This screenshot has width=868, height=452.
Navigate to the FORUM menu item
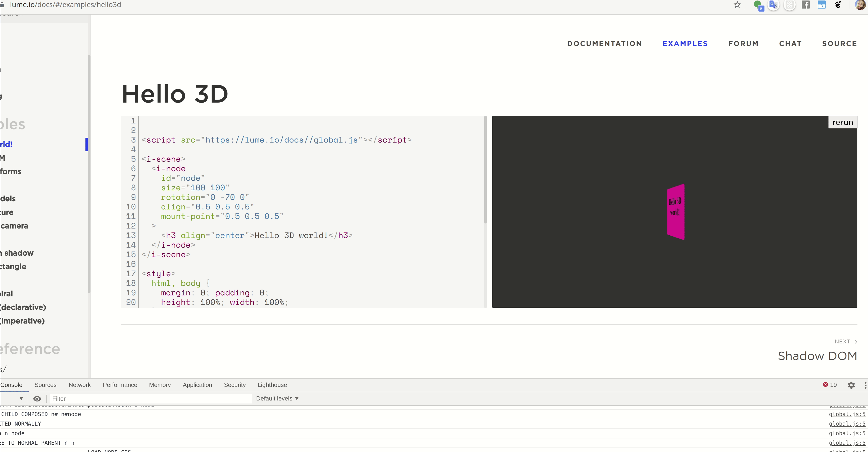[743, 43]
